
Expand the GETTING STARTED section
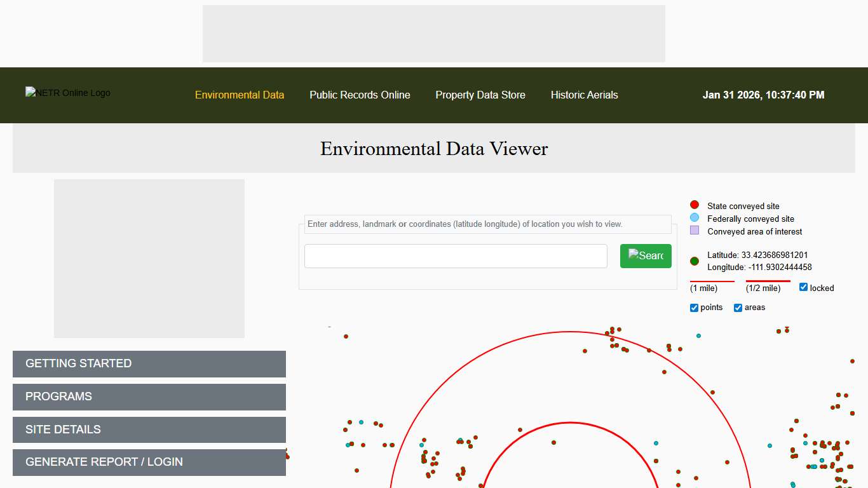coord(149,363)
